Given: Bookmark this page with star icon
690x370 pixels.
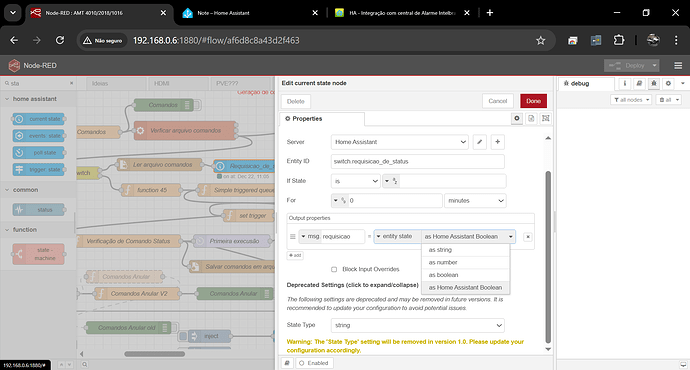Looking at the screenshot, I should pos(540,40).
